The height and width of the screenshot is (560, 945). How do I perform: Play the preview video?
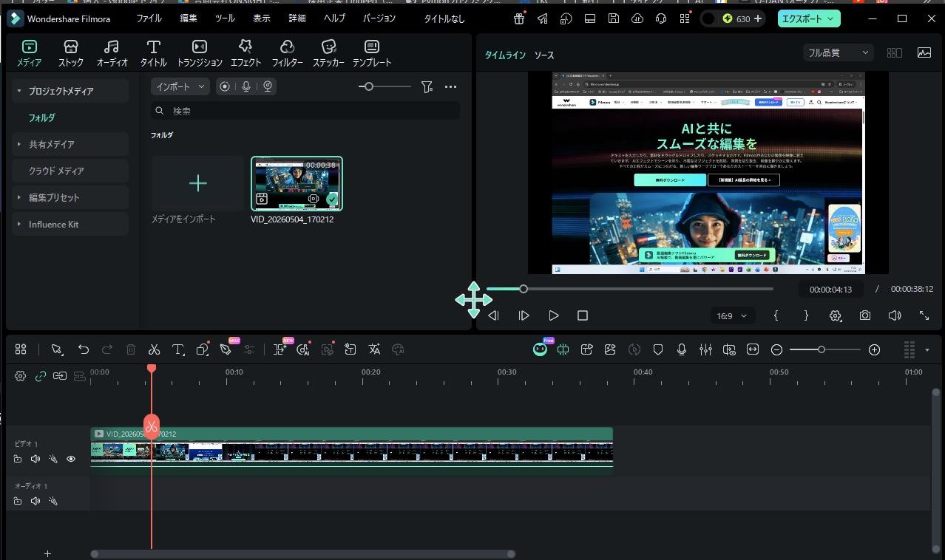(553, 315)
